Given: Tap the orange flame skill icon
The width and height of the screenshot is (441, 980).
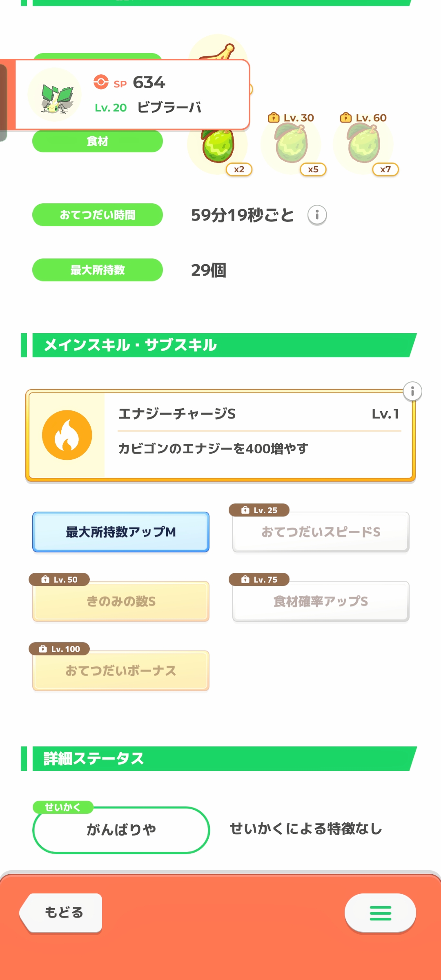Looking at the screenshot, I should coord(67,435).
